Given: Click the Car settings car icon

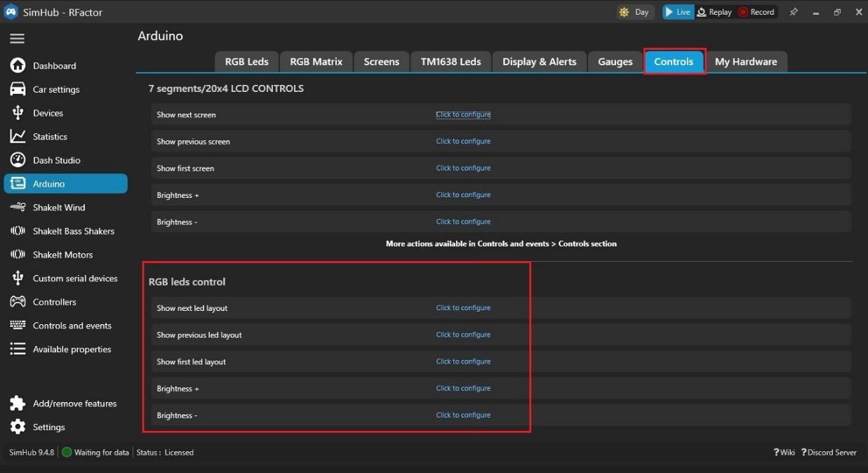Looking at the screenshot, I should [x=18, y=89].
